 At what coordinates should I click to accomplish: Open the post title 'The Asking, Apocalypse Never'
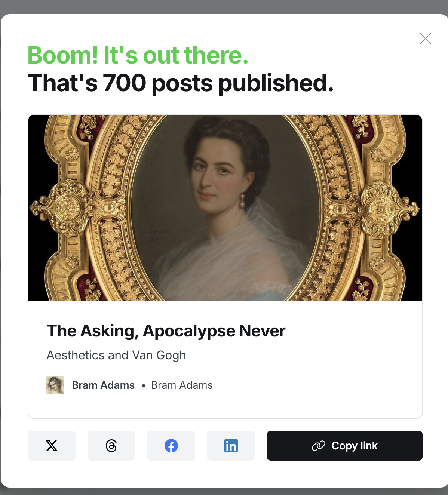point(166,331)
